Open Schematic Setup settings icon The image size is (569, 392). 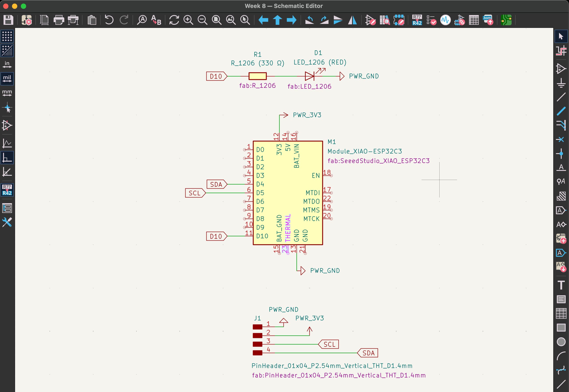coord(27,20)
